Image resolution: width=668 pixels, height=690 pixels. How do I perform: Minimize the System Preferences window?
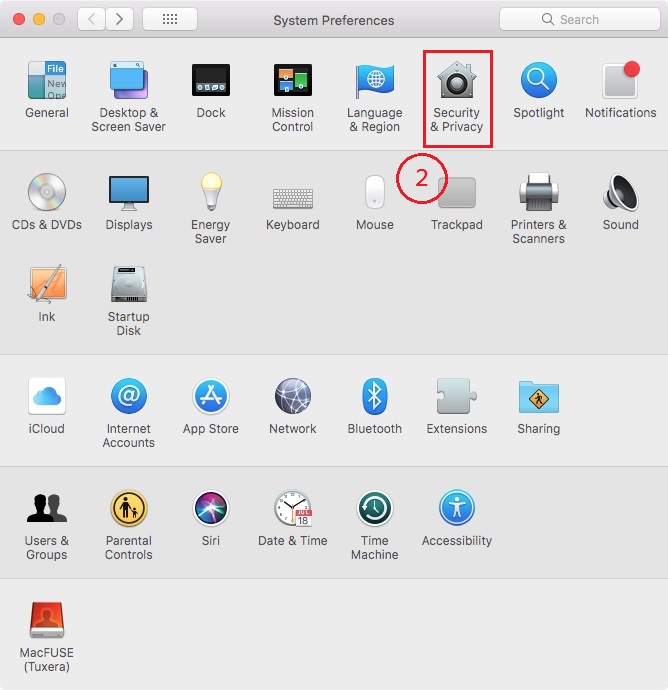pyautogui.click(x=39, y=19)
